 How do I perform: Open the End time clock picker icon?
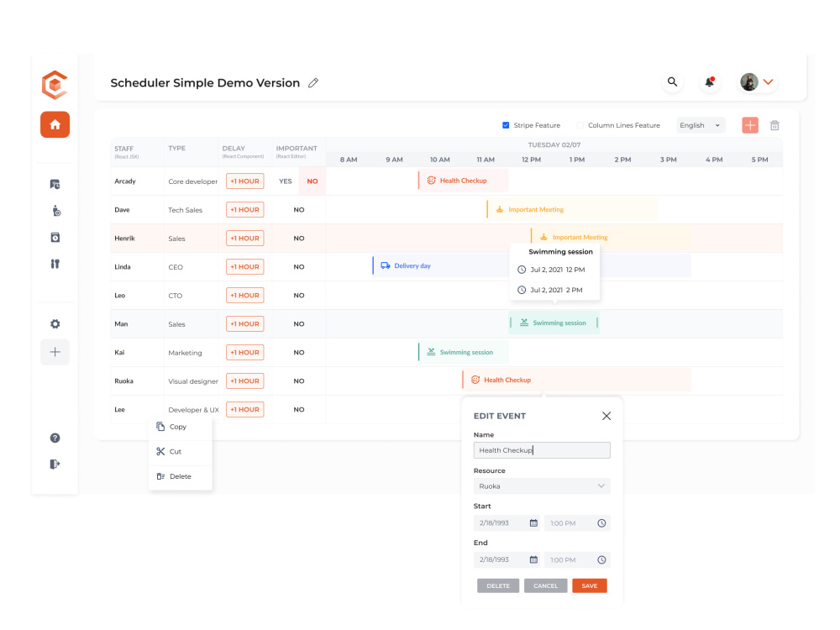click(x=601, y=559)
